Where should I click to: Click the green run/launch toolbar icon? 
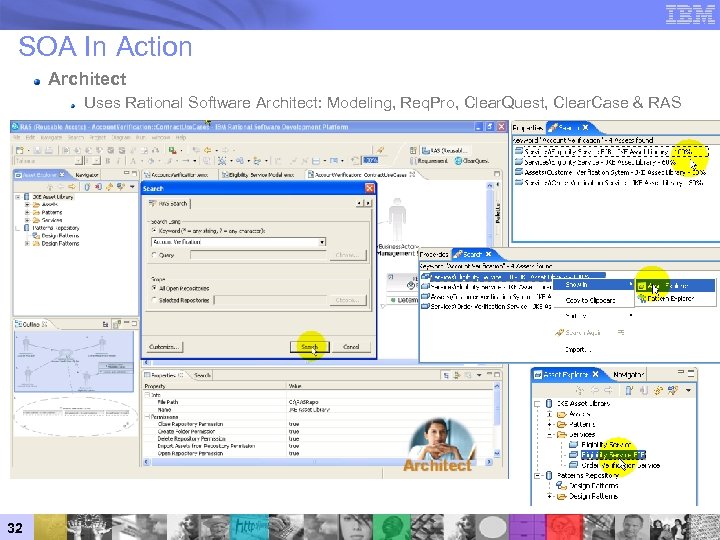tap(173, 150)
